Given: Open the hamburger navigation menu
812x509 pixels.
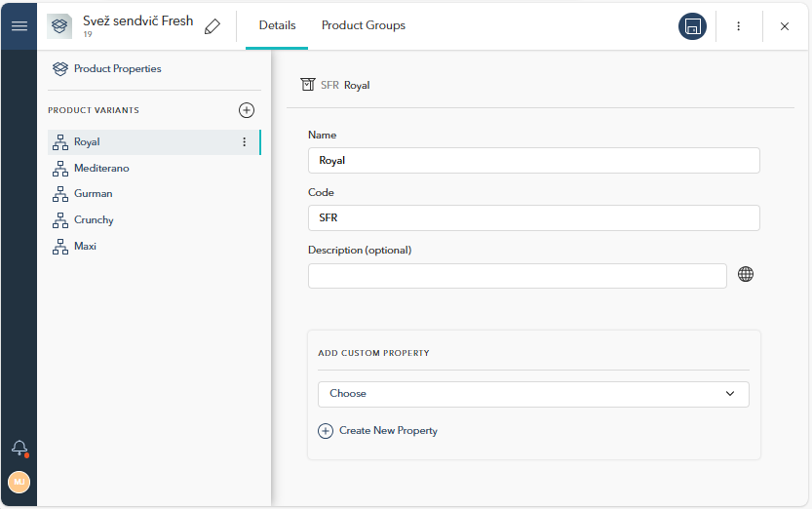Looking at the screenshot, I should click(x=19, y=26).
